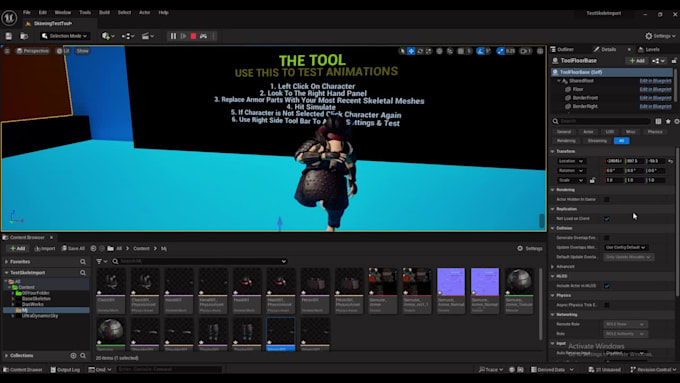680x383 pixels.
Task: Uncheck Net Load on Client
Action: tap(607, 219)
